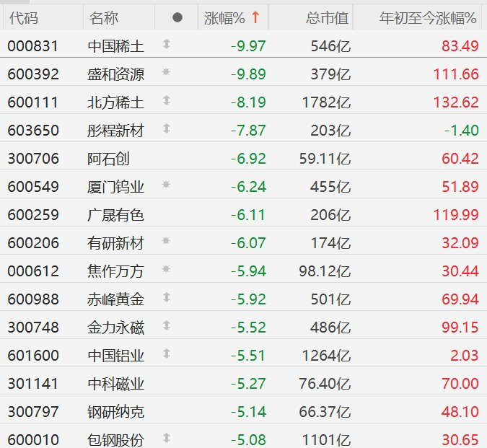487x448 pixels.
Task: Click stock code 601600
Action: [x=33, y=356]
